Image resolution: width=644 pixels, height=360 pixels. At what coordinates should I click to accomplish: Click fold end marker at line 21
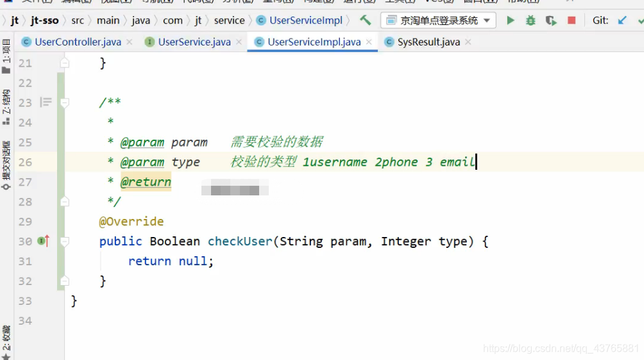65,63
